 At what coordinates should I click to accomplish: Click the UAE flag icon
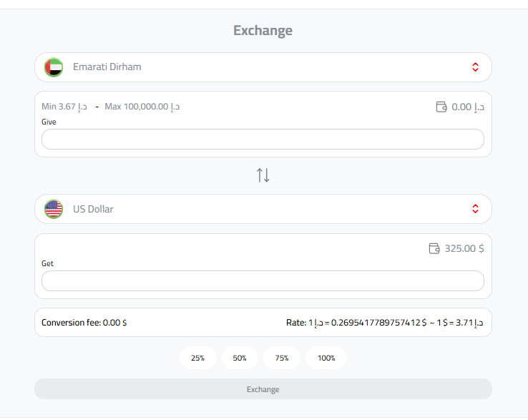pyautogui.click(x=54, y=67)
